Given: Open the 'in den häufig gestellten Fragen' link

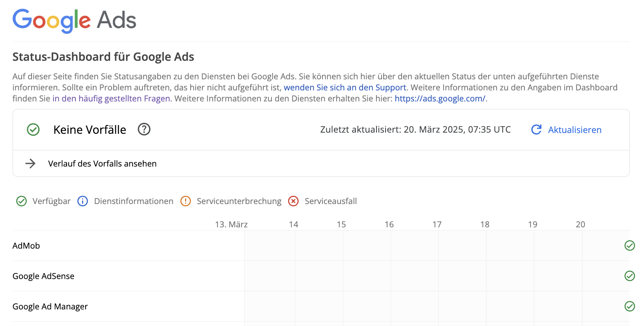Looking at the screenshot, I should pos(111,98).
